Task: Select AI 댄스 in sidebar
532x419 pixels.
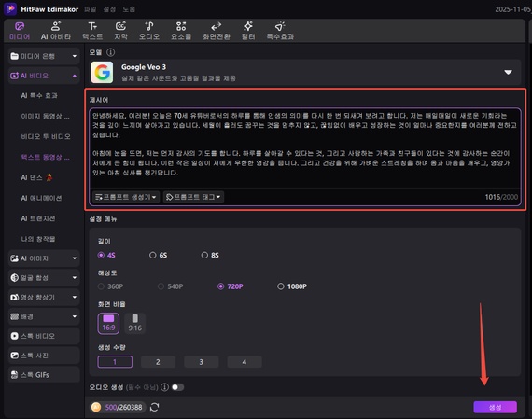Action: [36, 177]
